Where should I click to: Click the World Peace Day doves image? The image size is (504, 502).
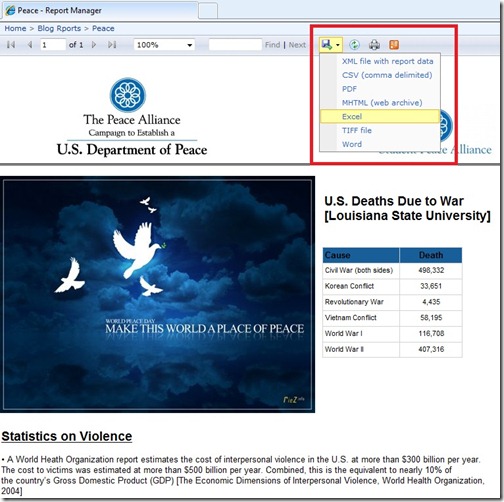coord(157,295)
